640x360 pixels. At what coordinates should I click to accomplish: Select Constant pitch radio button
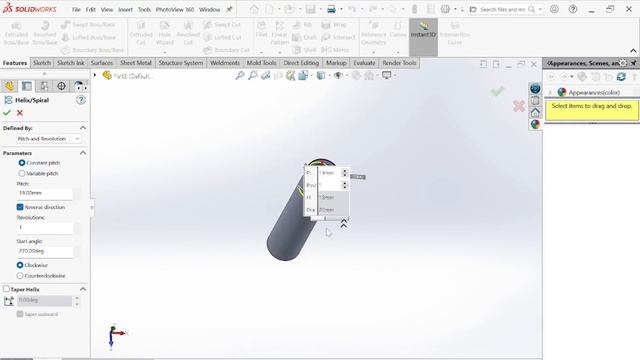click(x=22, y=162)
